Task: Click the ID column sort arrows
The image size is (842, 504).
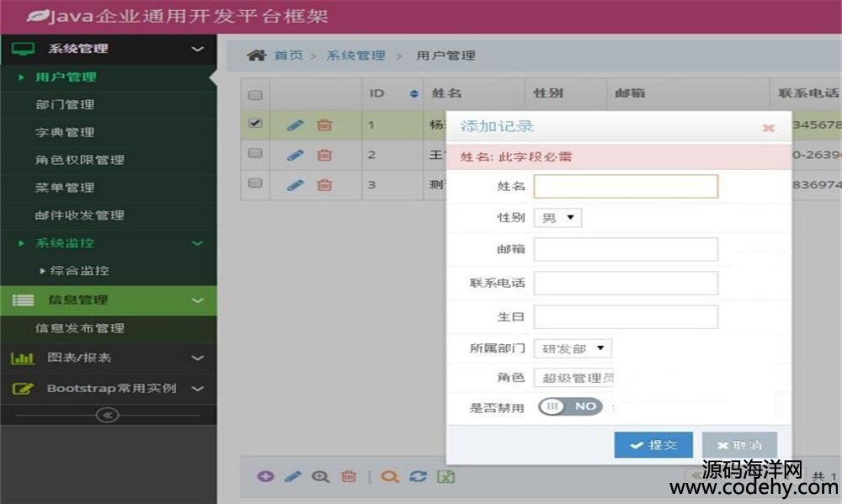Action: coord(413,93)
